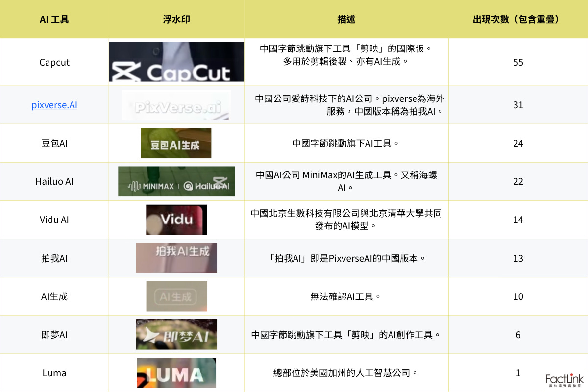Click the PixVerse.ai watermark image

(176, 105)
